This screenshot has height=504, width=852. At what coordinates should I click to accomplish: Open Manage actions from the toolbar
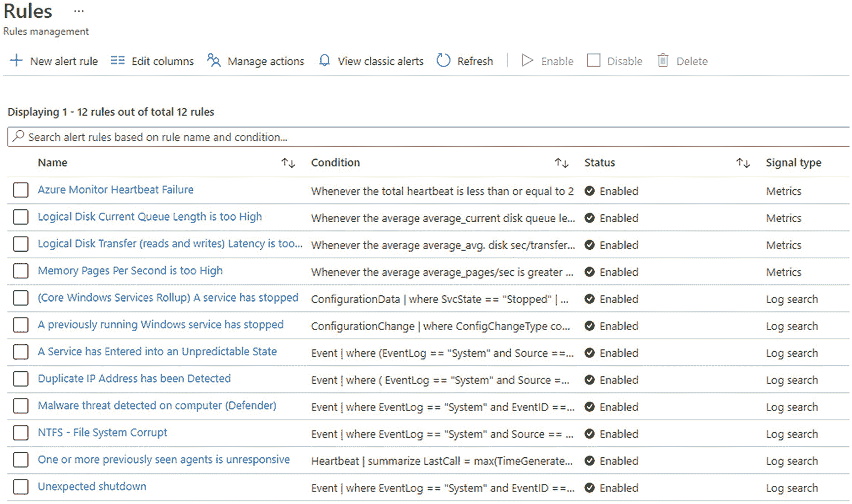point(266,61)
